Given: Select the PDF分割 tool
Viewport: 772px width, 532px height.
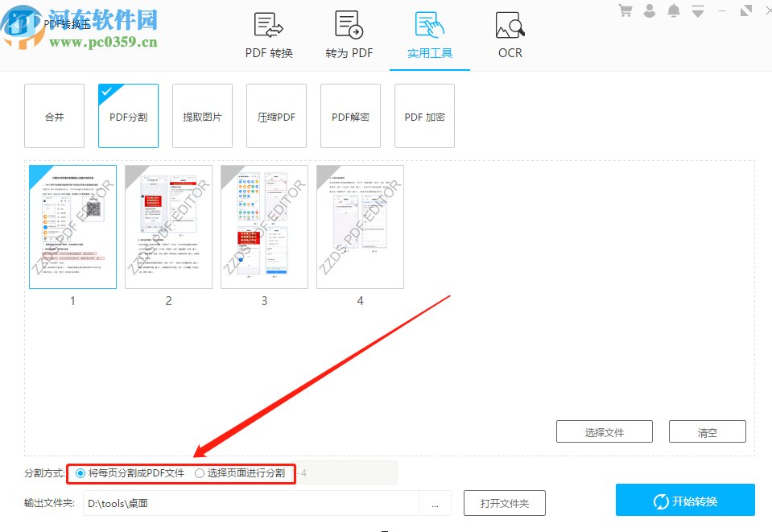Looking at the screenshot, I should click(x=128, y=116).
